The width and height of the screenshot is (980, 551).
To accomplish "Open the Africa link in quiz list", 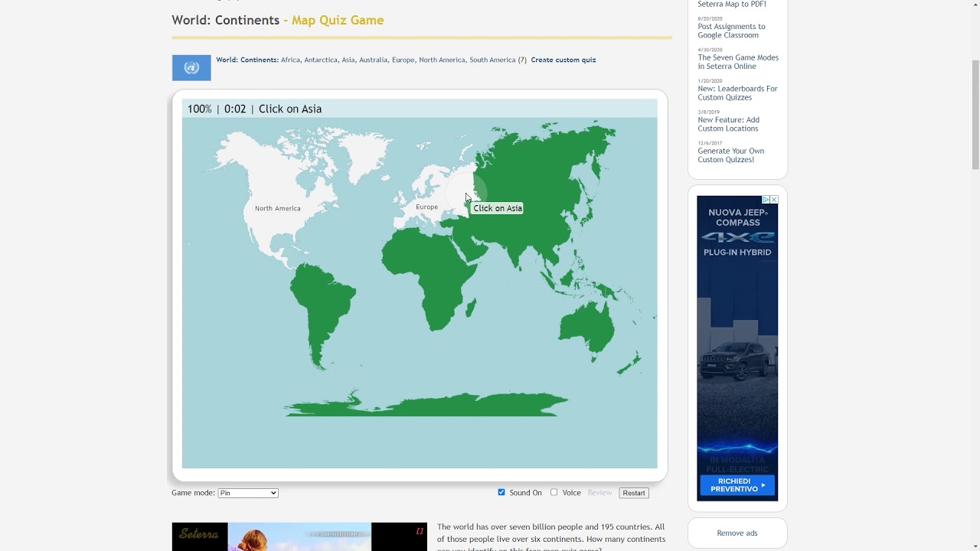I will 290,60.
